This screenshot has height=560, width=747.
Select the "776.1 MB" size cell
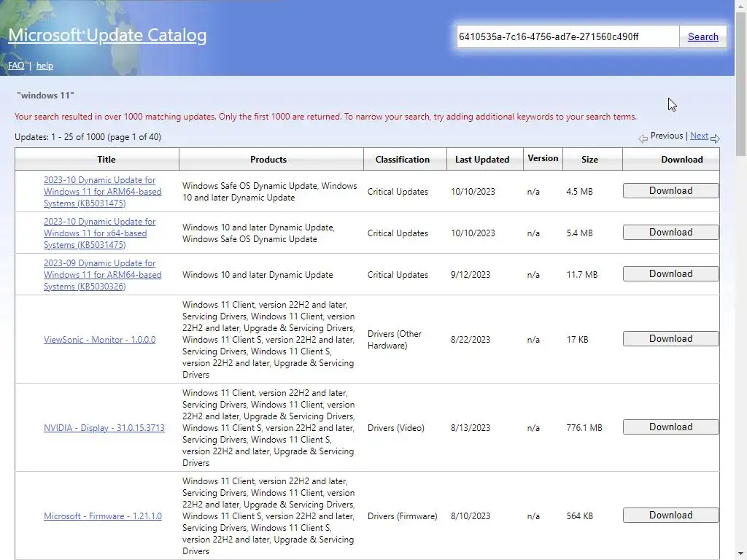[x=584, y=427]
